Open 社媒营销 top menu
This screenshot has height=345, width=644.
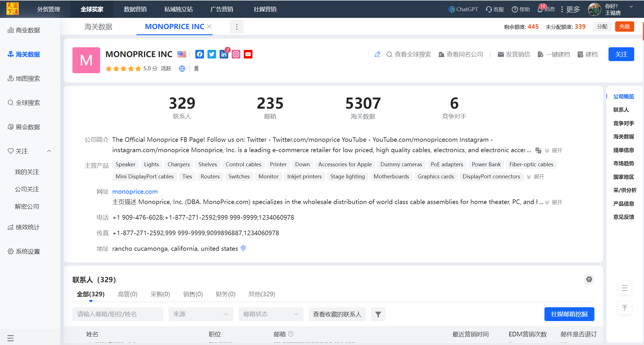pyautogui.click(x=265, y=9)
